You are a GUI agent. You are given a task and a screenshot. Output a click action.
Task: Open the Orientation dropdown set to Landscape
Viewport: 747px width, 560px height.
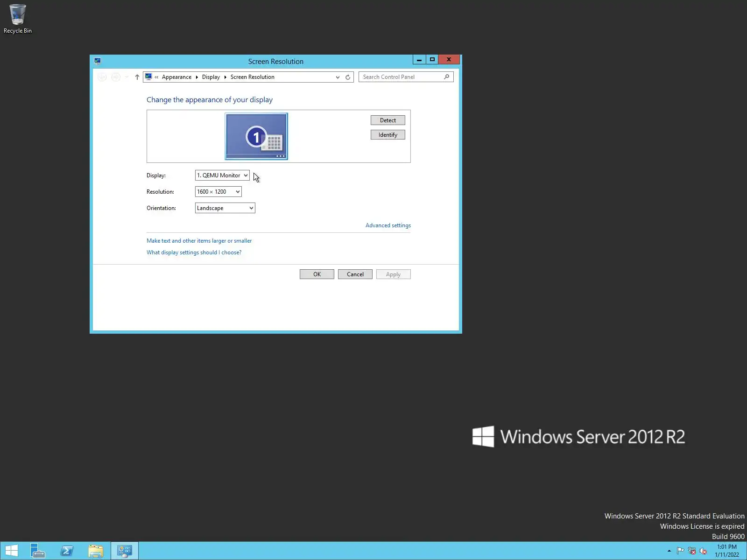click(x=225, y=208)
